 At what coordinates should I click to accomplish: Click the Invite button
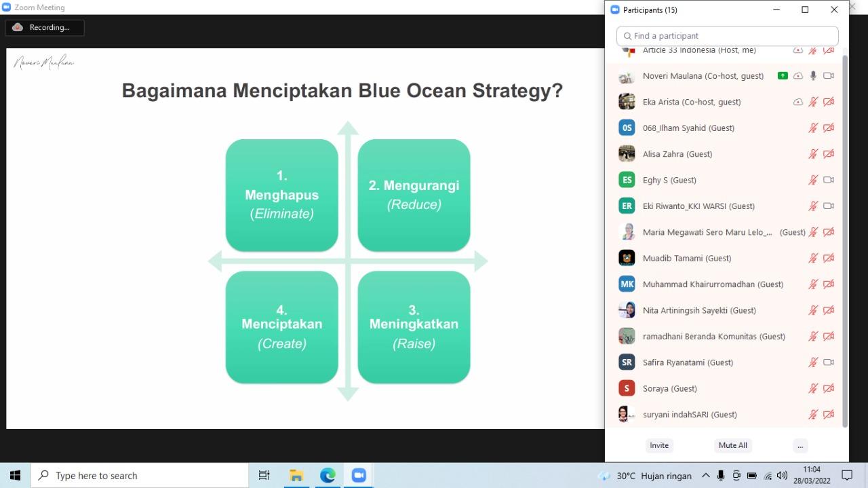point(658,445)
